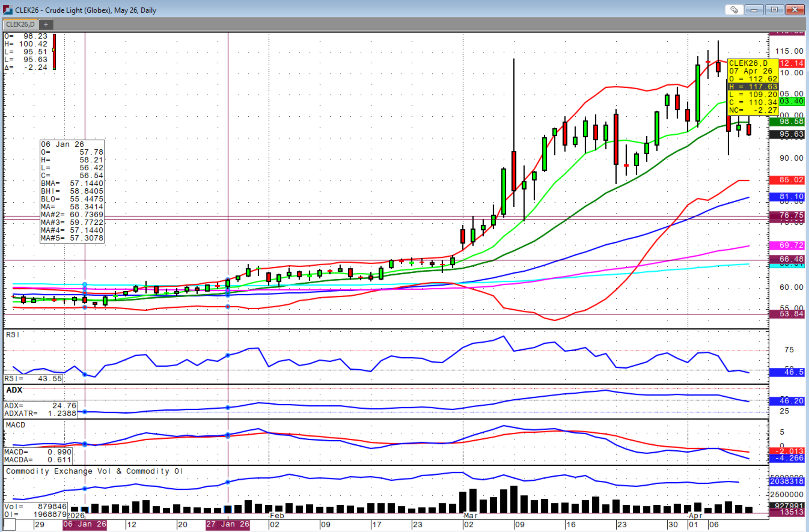Image resolution: width=809 pixels, height=532 pixels.
Task: Click the 27 Jan 26 date marker
Action: coord(228,524)
